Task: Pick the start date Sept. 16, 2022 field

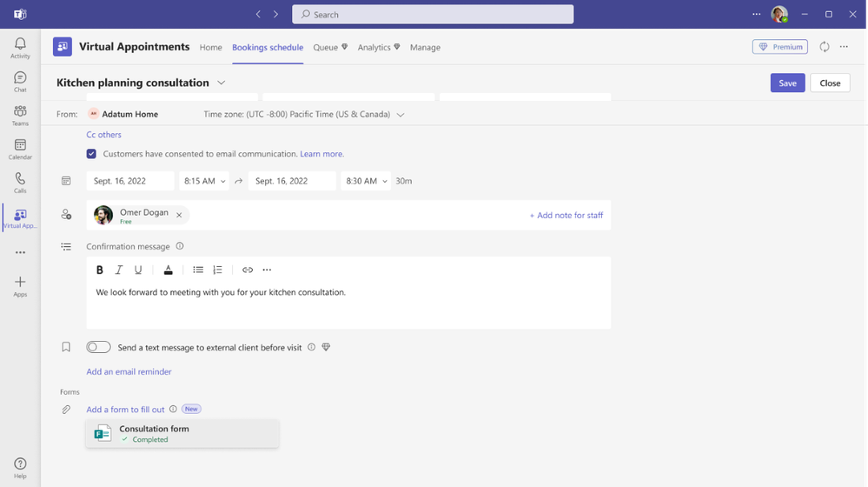Action: click(130, 181)
